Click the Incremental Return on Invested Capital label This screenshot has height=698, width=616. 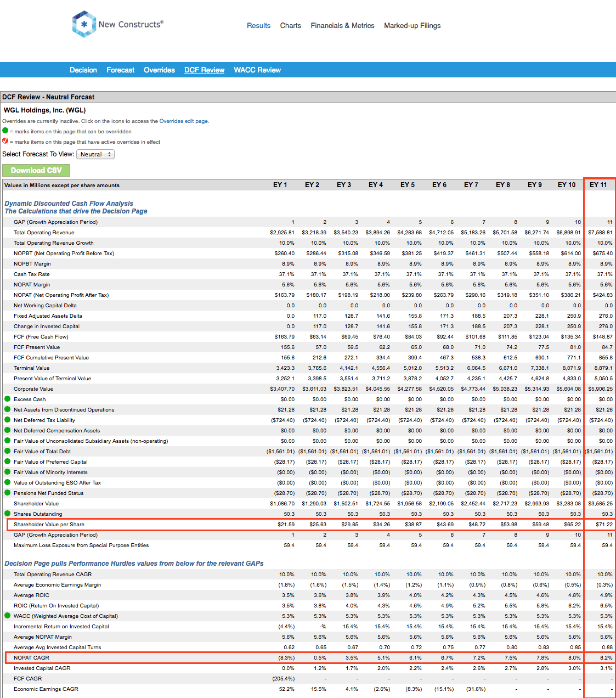pyautogui.click(x=61, y=626)
